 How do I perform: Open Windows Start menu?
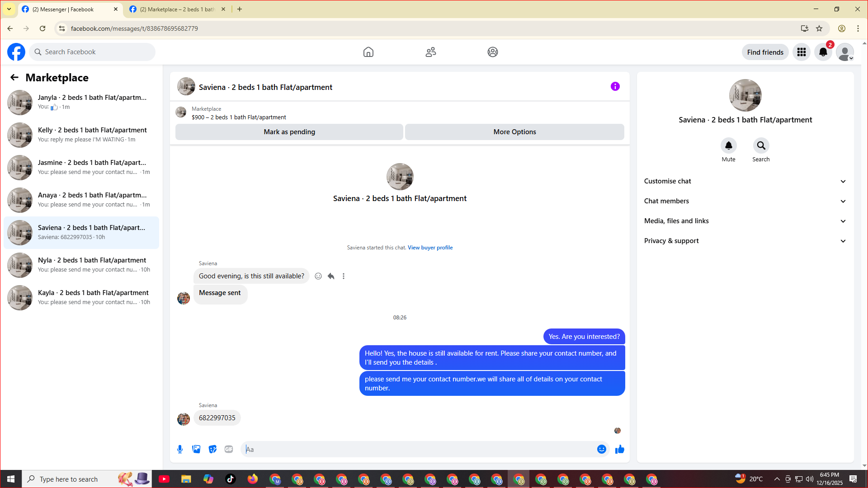[x=11, y=479]
